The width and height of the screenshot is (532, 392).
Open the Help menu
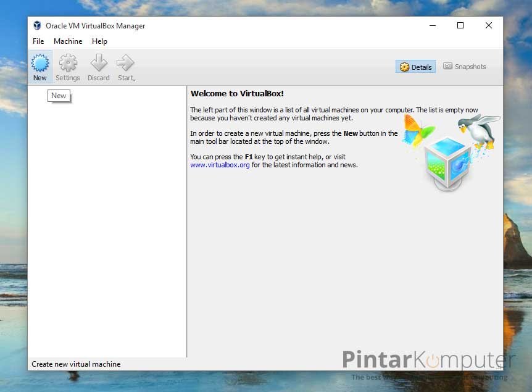(x=99, y=41)
